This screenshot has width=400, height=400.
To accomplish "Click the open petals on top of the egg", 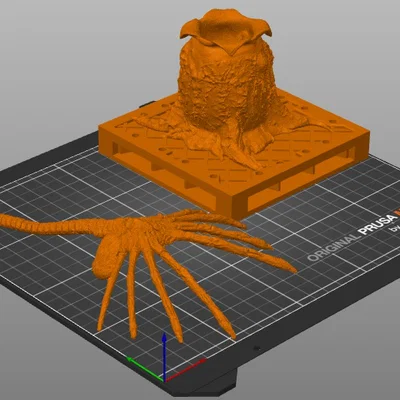I will [x=226, y=30].
